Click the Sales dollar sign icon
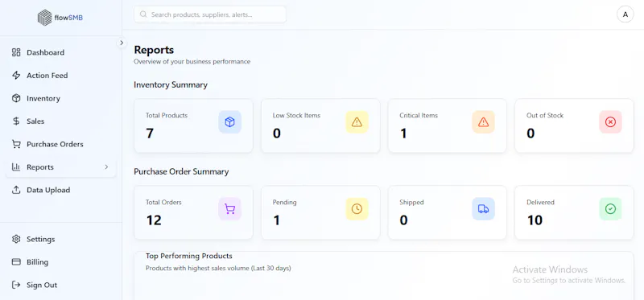 [x=16, y=121]
